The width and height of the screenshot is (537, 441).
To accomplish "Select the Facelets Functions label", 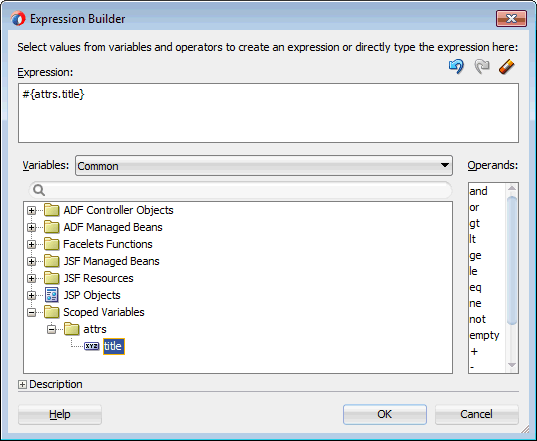I will (x=108, y=244).
